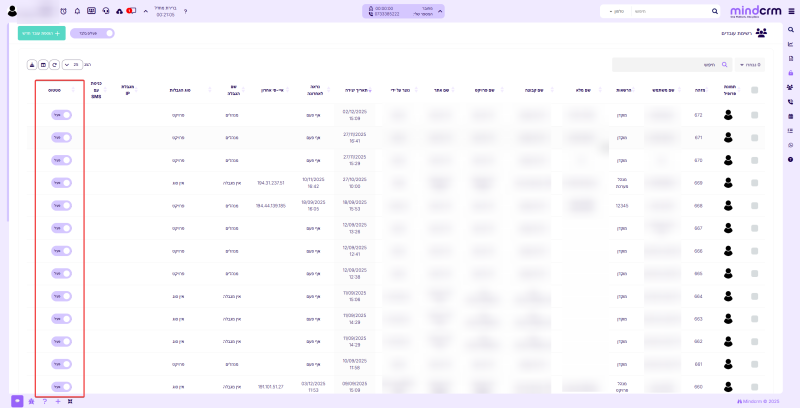The height and width of the screenshot is (408, 800).
Task: Check the select-all checkbox in table header
Action: point(755,90)
